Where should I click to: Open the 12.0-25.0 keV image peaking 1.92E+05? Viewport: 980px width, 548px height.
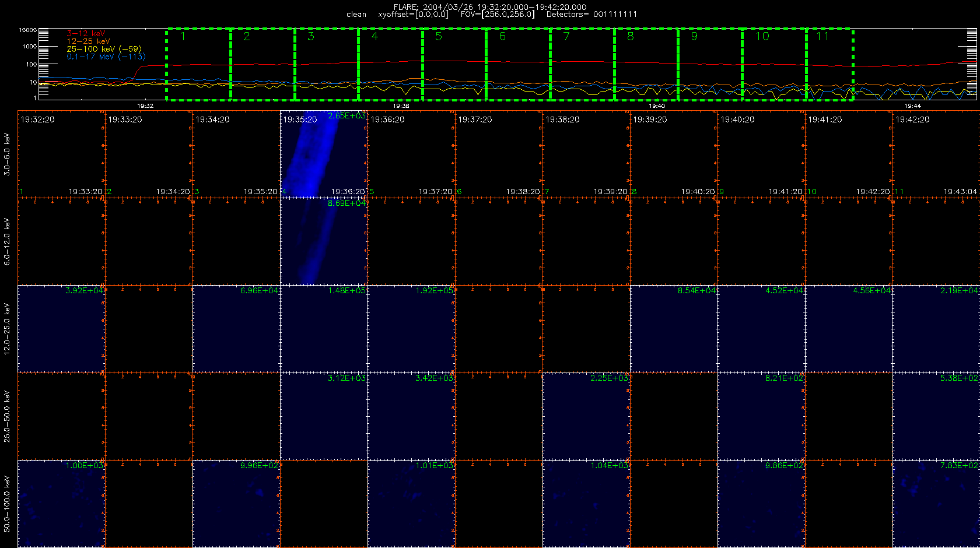pos(411,329)
